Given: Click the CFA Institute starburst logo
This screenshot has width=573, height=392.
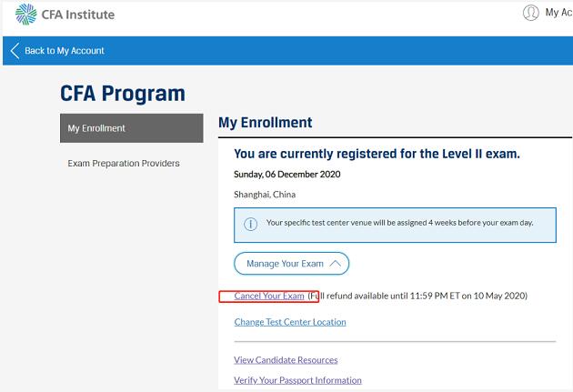Looking at the screenshot, I should (x=25, y=15).
